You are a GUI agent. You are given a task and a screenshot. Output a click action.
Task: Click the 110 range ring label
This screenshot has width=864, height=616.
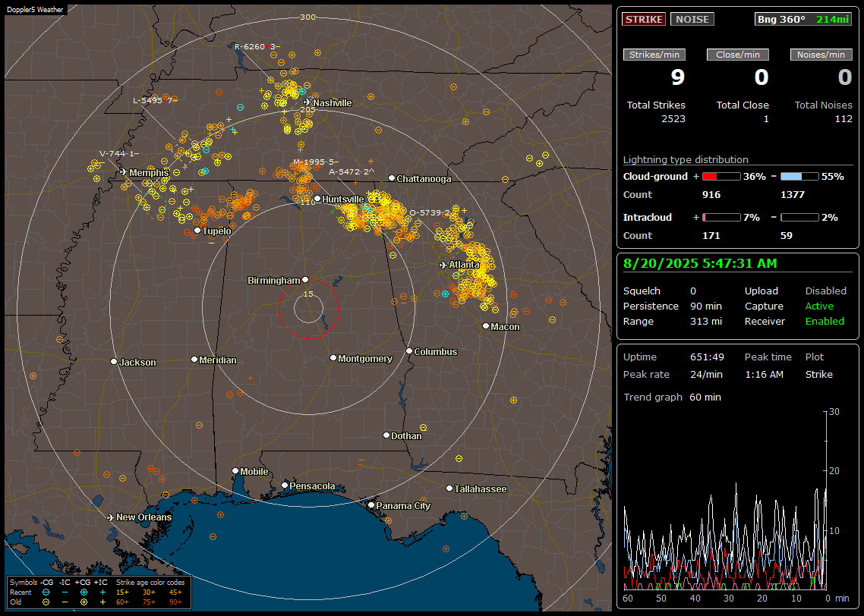click(x=307, y=202)
